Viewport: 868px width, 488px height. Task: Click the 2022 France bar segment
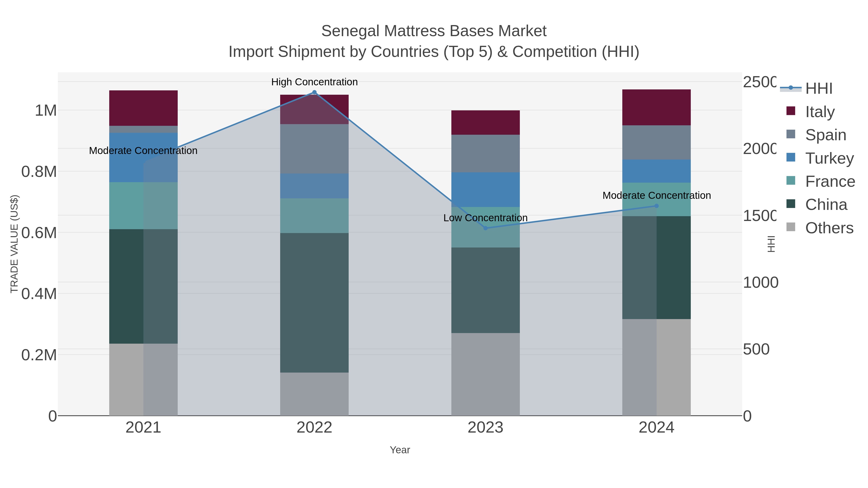[x=314, y=216]
